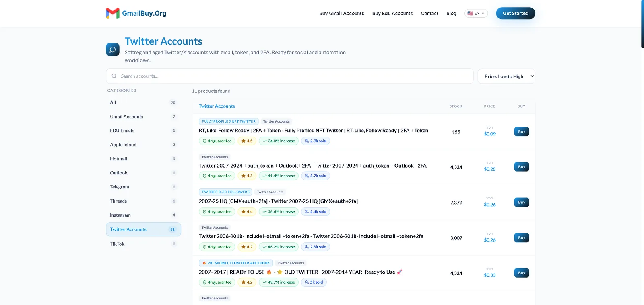This screenshot has height=305, width=644.
Task: Open Twitter 2007-2024 auth_token Outlook product title
Action: [x=313, y=166]
